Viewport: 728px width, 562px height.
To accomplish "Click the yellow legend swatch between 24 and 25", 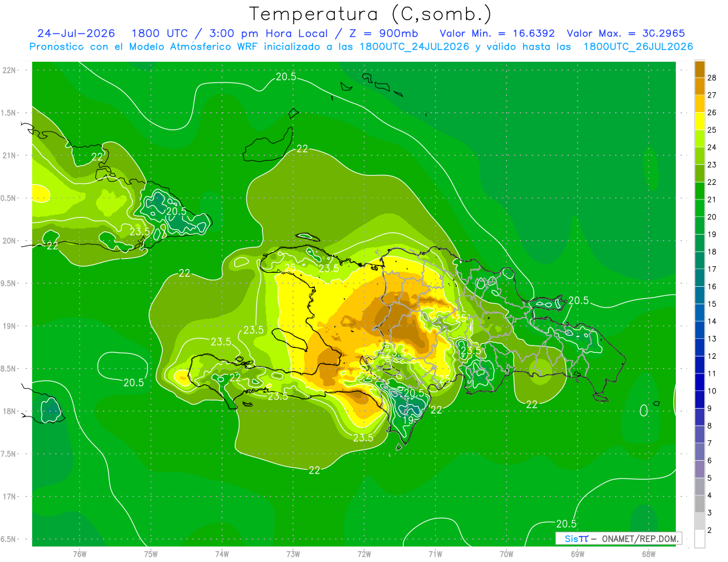I will [699, 138].
